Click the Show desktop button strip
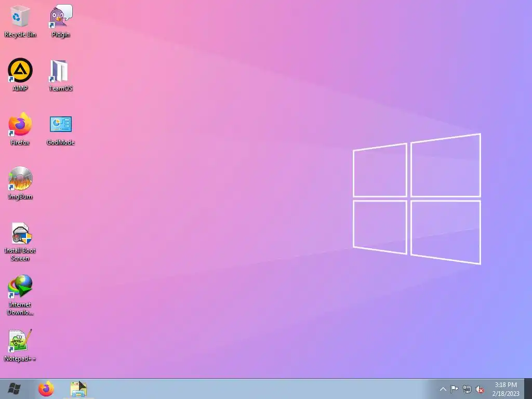 (x=528, y=389)
